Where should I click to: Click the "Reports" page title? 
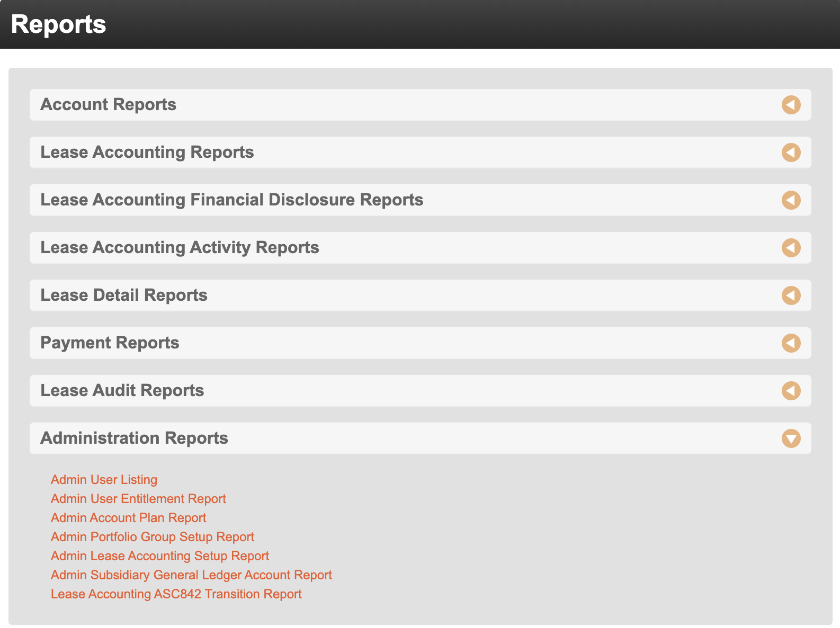[x=58, y=24]
